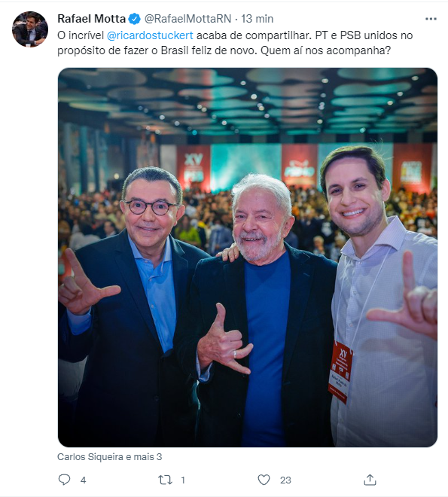Viewport: 448px width, 497px height.
Task: Click the 13 min timestamp
Action: click(x=258, y=19)
